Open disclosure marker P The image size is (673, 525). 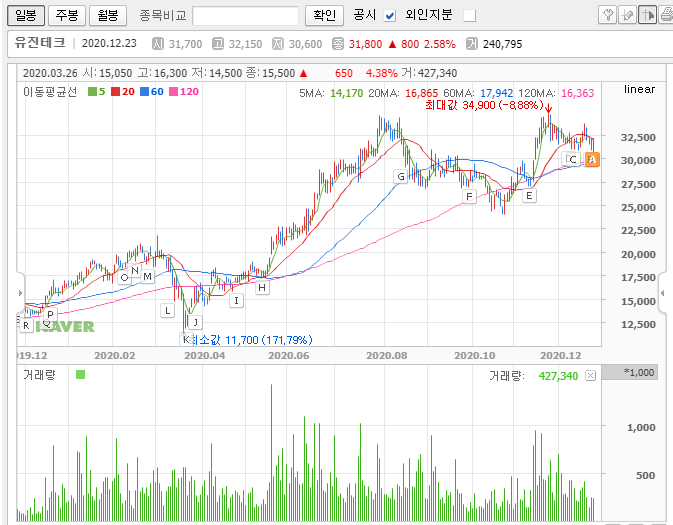[50, 314]
